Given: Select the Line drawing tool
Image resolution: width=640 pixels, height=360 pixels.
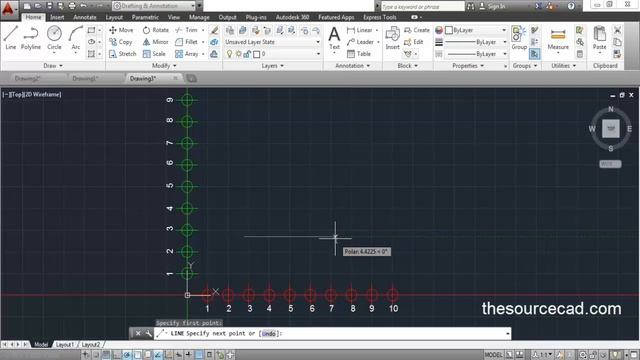Looking at the screenshot, I should tap(11, 38).
